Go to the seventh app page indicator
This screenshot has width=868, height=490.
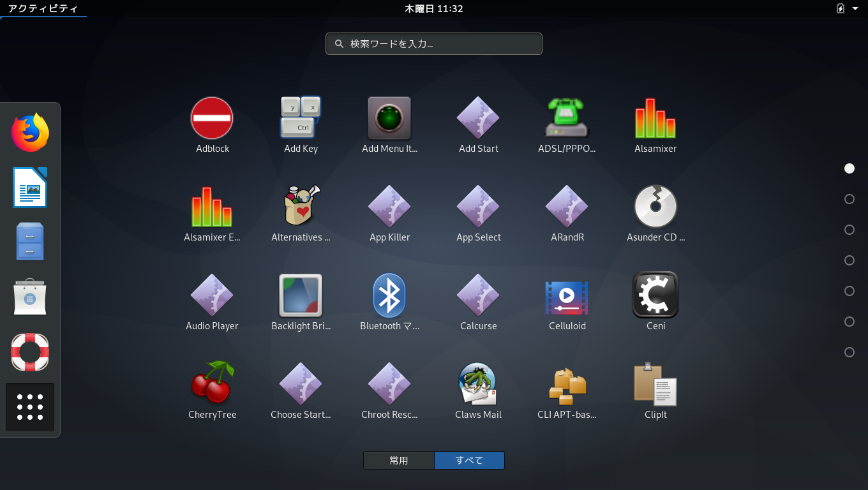[x=849, y=352]
